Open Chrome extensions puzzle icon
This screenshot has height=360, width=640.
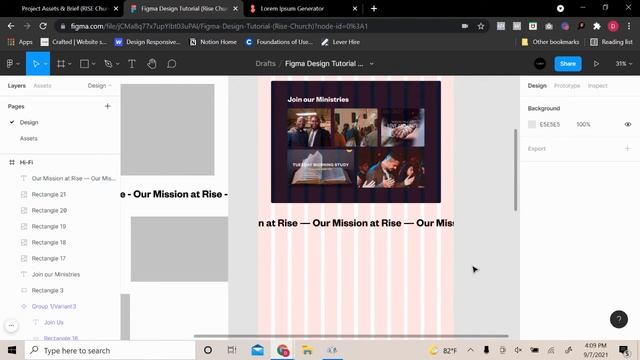click(597, 26)
